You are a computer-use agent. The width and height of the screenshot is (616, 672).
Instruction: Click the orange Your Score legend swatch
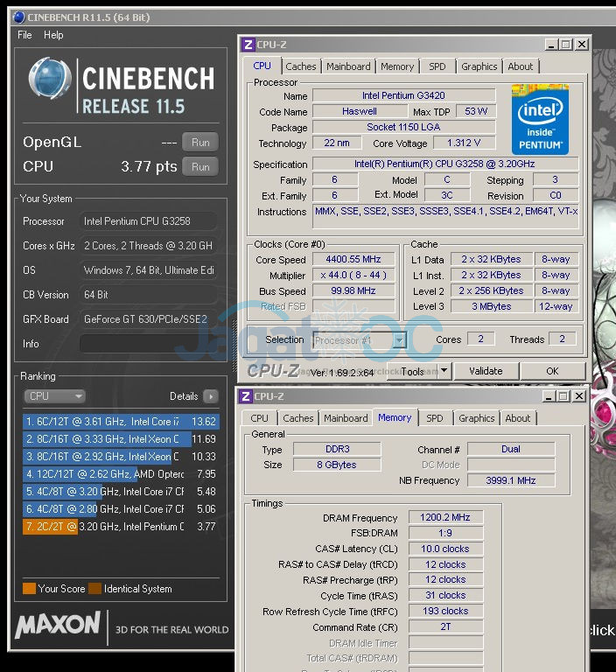tap(29, 589)
